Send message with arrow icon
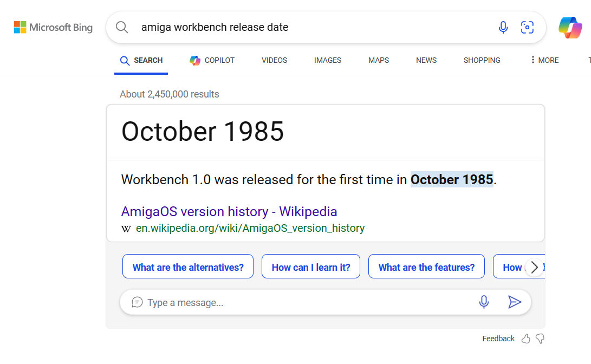The width and height of the screenshot is (591, 364). click(x=514, y=302)
